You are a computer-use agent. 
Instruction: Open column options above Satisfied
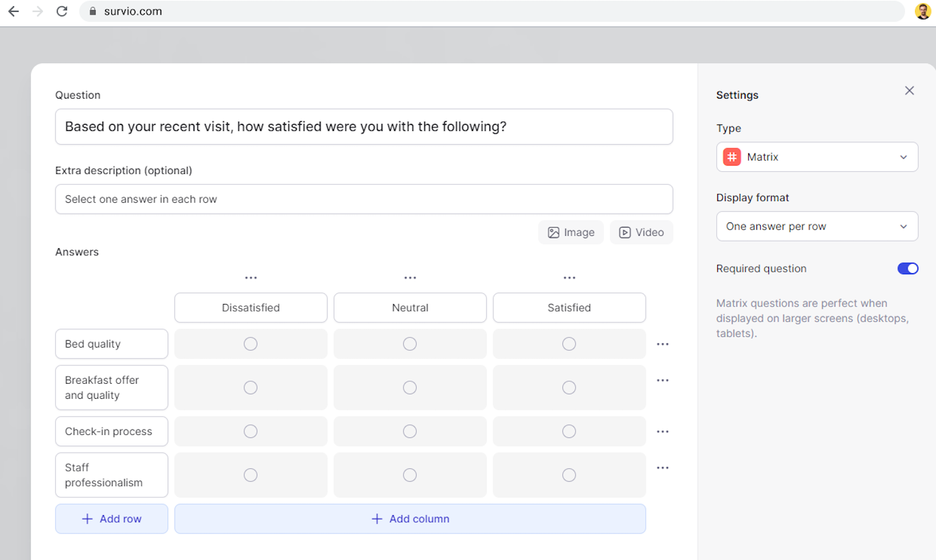pyautogui.click(x=569, y=277)
